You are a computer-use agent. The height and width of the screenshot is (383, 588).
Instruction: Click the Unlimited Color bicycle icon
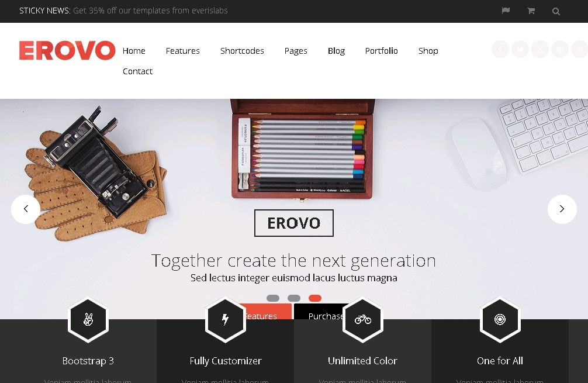click(362, 320)
